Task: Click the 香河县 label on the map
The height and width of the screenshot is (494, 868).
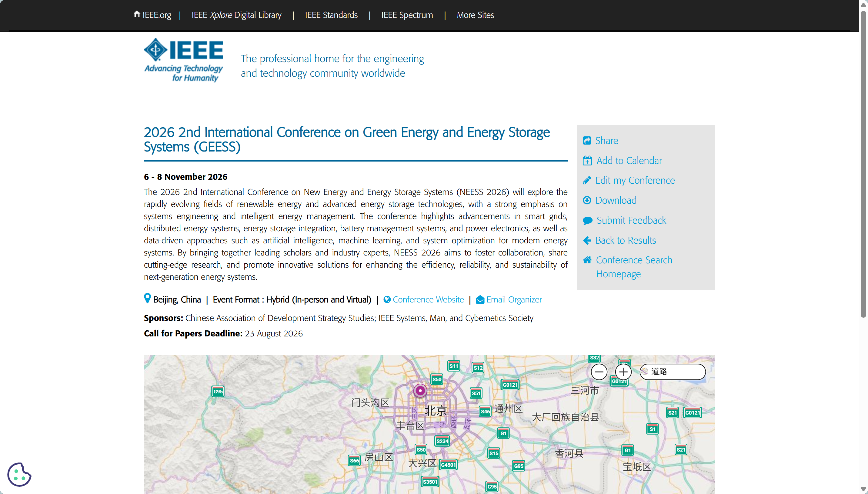Action: (569, 453)
